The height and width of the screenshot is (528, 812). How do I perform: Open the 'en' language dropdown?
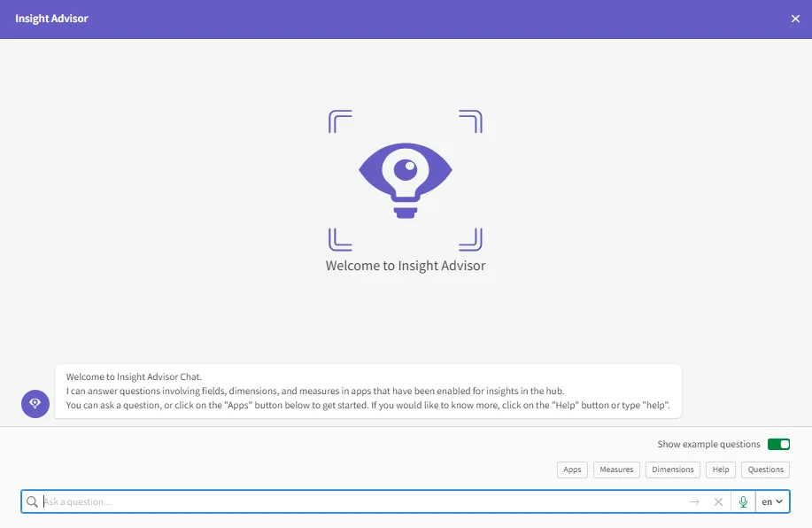[772, 501]
